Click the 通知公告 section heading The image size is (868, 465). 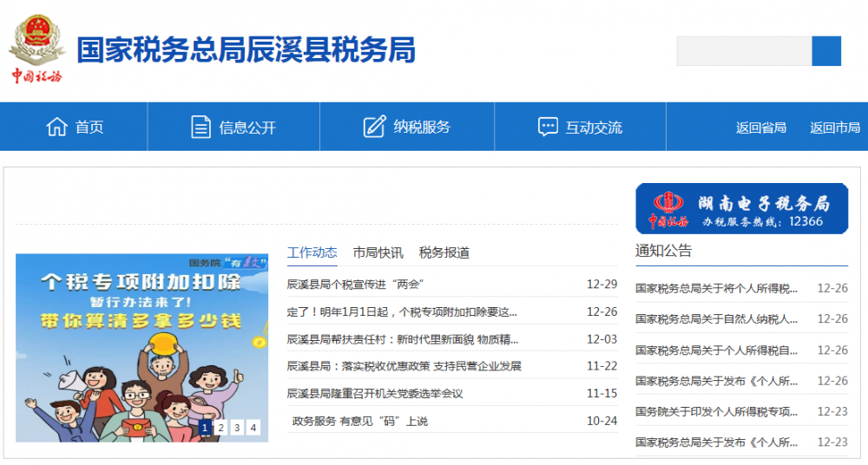[x=663, y=251]
